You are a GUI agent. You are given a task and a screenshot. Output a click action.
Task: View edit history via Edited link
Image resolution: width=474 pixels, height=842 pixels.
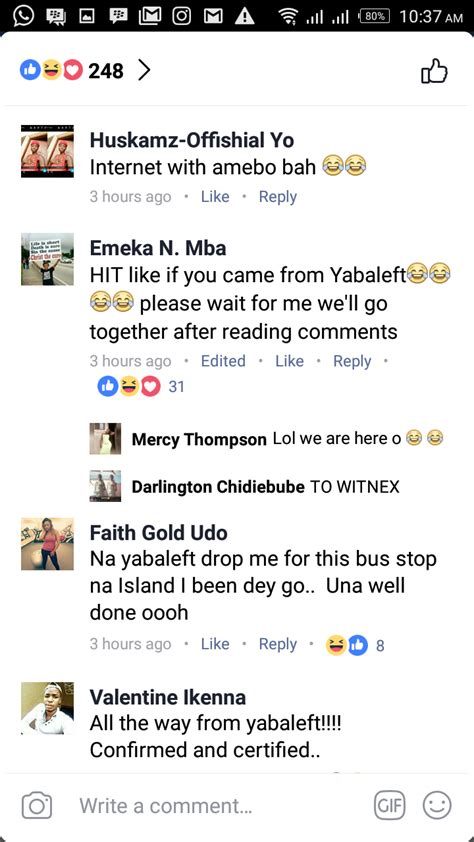(x=223, y=361)
